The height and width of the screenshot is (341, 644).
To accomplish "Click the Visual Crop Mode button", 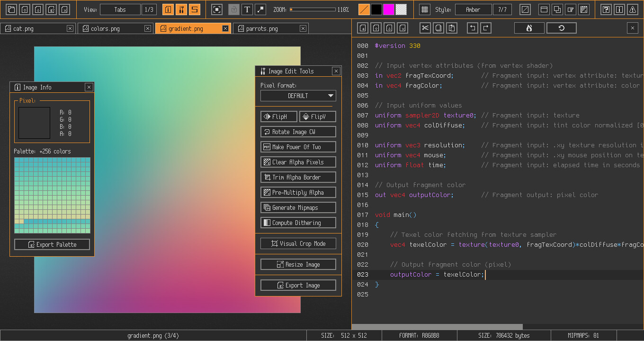I will click(298, 243).
